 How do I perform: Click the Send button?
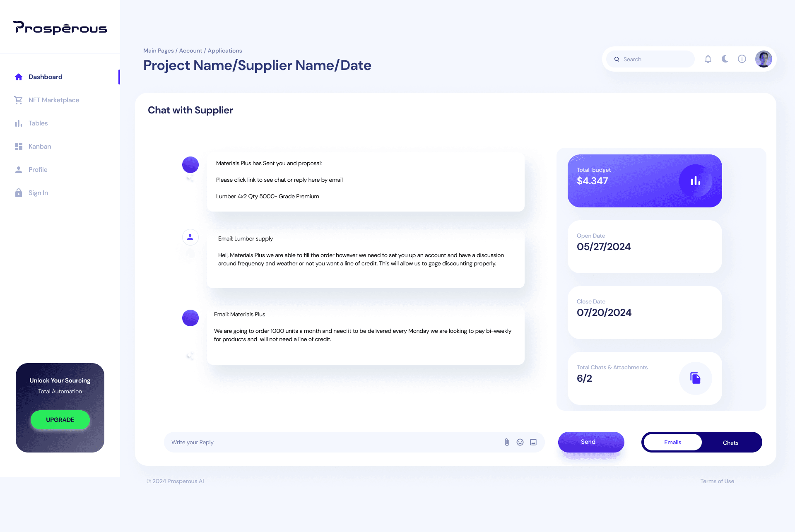point(588,442)
